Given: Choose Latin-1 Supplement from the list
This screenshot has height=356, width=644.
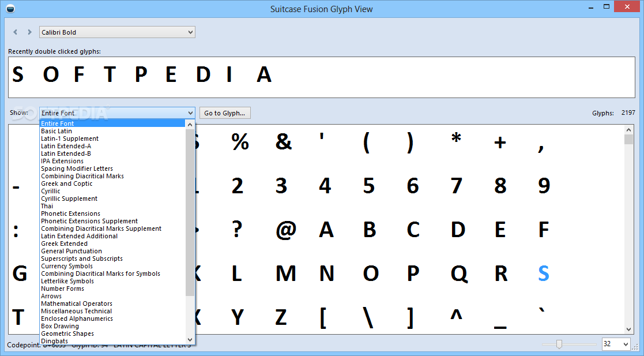Looking at the screenshot, I should point(112,138).
